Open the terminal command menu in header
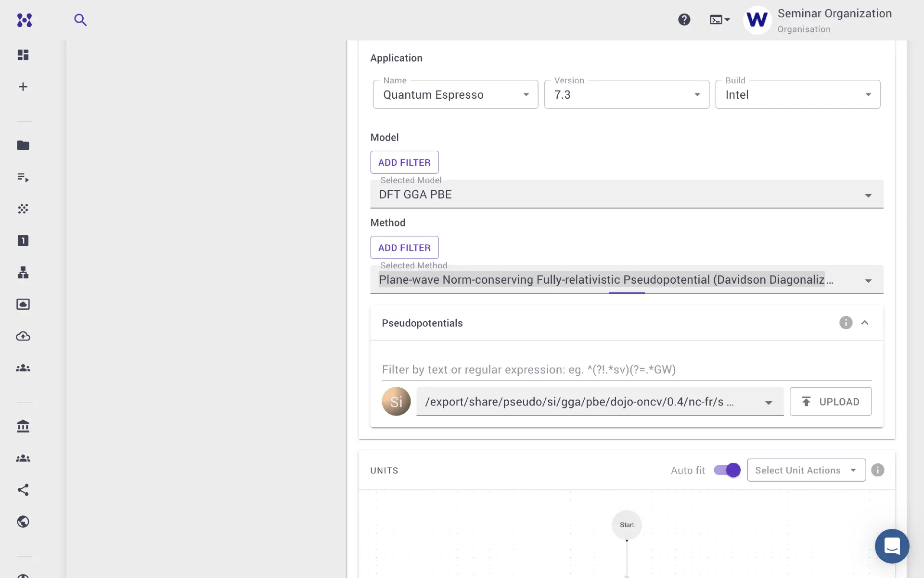This screenshot has width=924, height=578. click(719, 20)
